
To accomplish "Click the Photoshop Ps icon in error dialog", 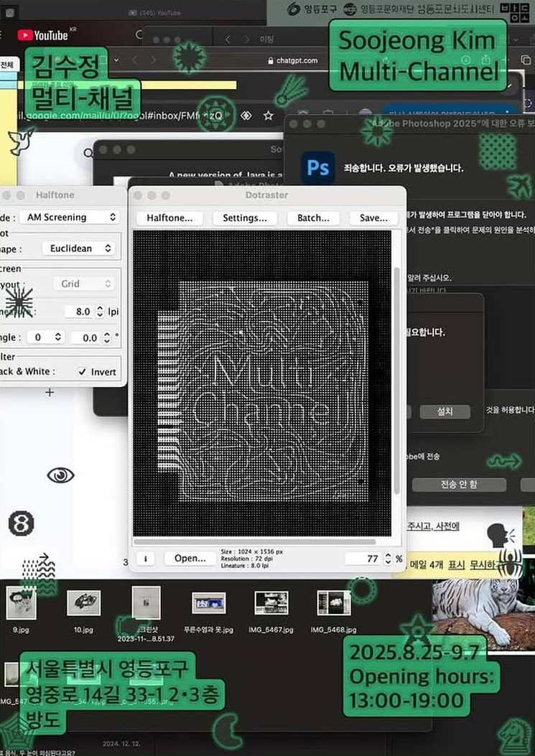I will 318,167.
